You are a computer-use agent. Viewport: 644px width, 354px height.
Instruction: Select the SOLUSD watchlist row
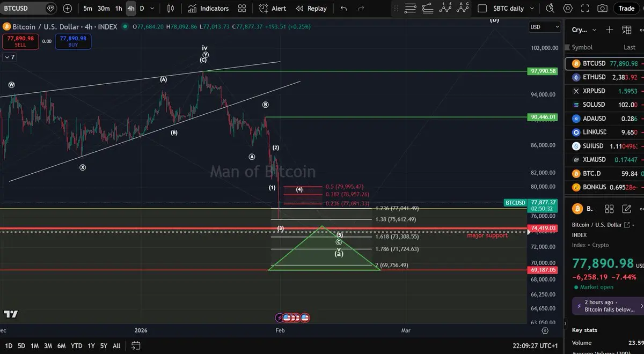point(604,105)
